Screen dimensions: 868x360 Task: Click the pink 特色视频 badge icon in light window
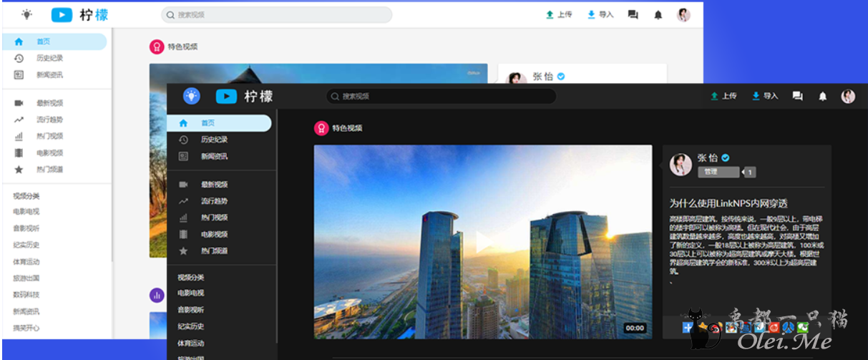(157, 47)
